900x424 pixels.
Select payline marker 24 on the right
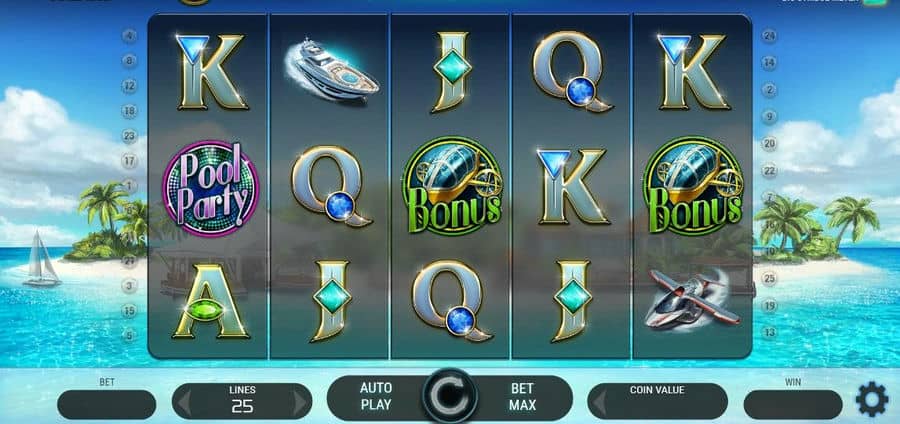pyautogui.click(x=769, y=36)
